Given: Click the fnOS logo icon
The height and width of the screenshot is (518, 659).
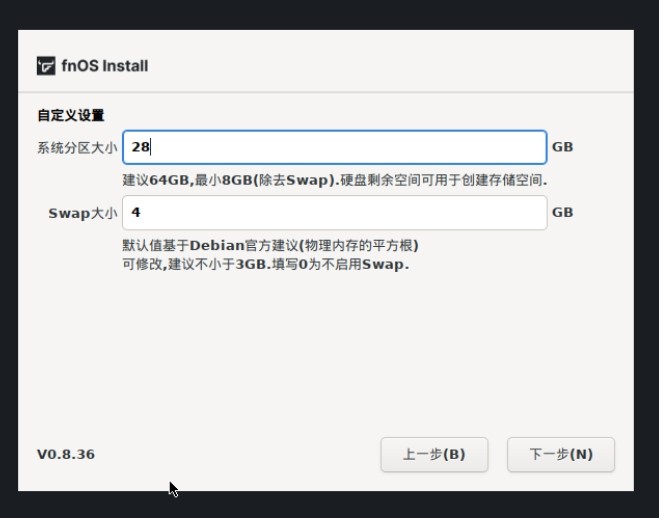Looking at the screenshot, I should [x=46, y=66].
